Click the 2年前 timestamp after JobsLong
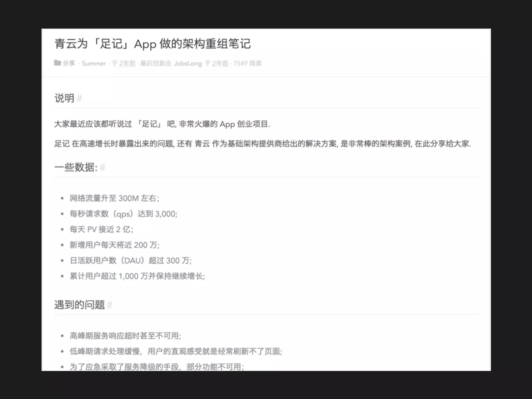This screenshot has width=532, height=399. [220, 63]
